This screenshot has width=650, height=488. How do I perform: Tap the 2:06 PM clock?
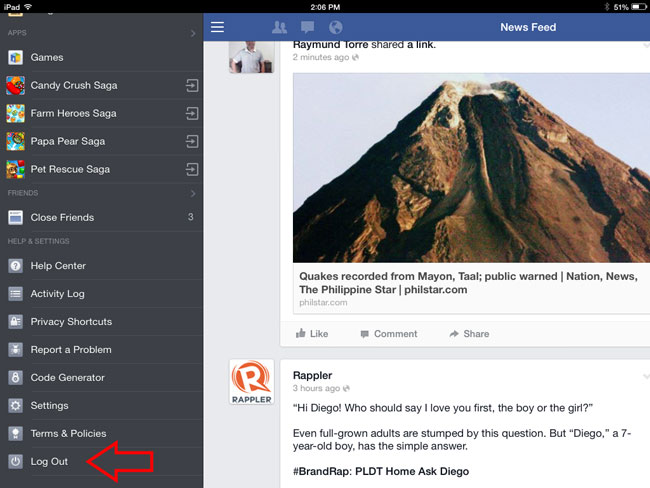click(x=325, y=7)
